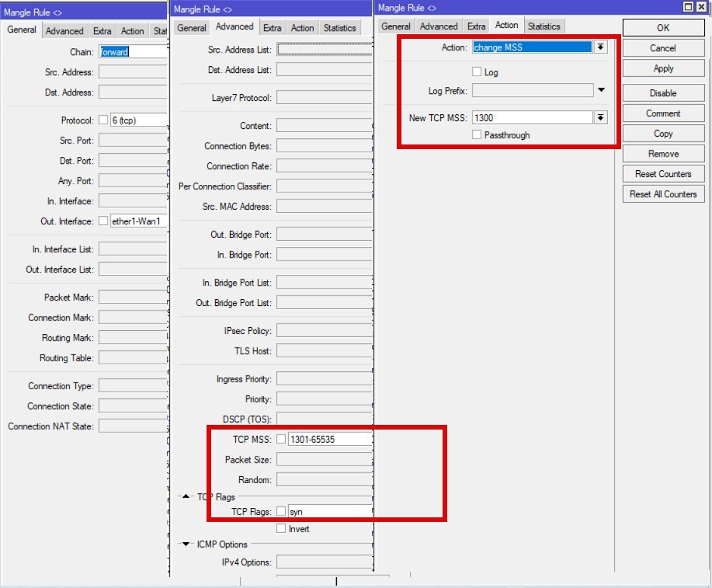Click the Packet Size field
The width and height of the screenshot is (712, 588).
coord(325,459)
